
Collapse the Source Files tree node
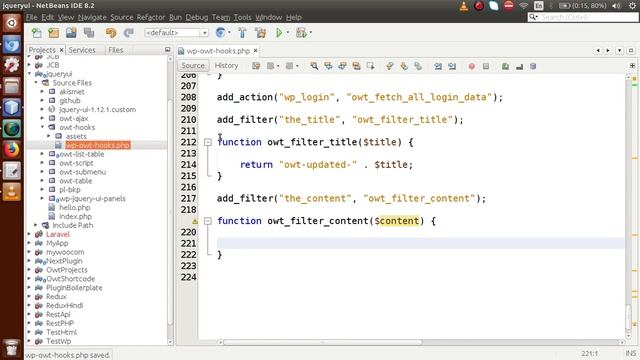tap(36, 83)
